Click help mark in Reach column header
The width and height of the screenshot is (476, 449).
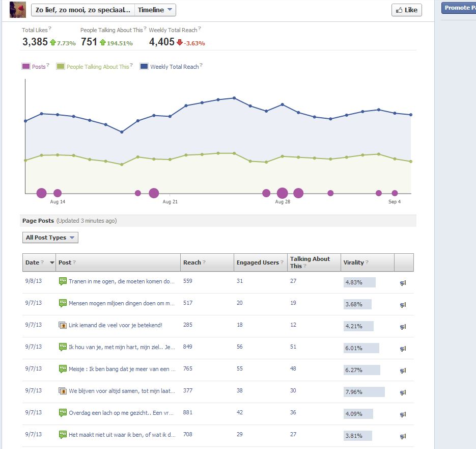[x=204, y=262]
